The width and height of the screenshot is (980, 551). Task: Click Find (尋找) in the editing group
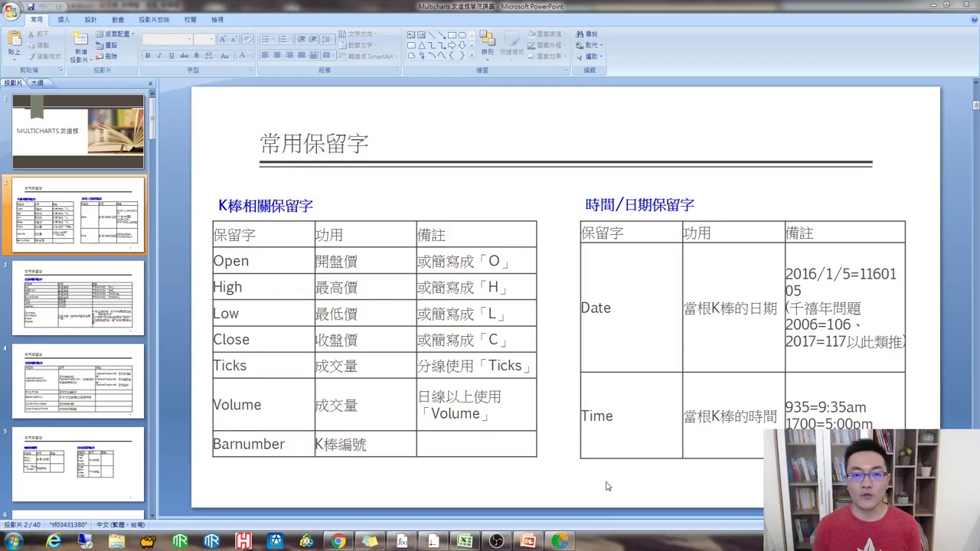(x=587, y=34)
